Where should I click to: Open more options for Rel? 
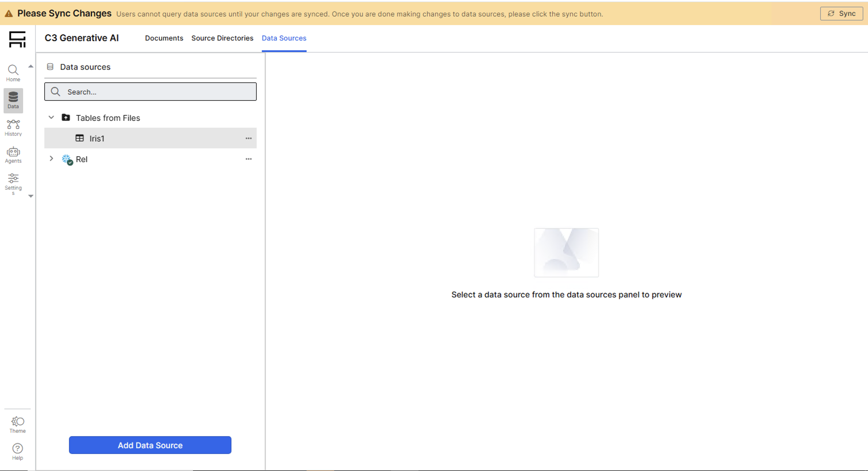[248, 159]
